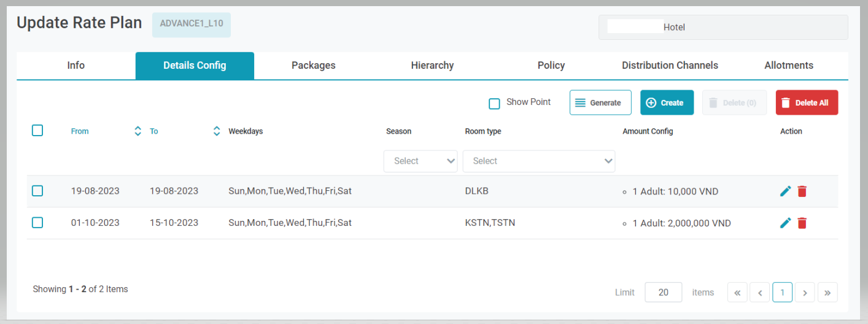Switch to the Packages tab
This screenshot has width=868, height=324.
point(313,66)
